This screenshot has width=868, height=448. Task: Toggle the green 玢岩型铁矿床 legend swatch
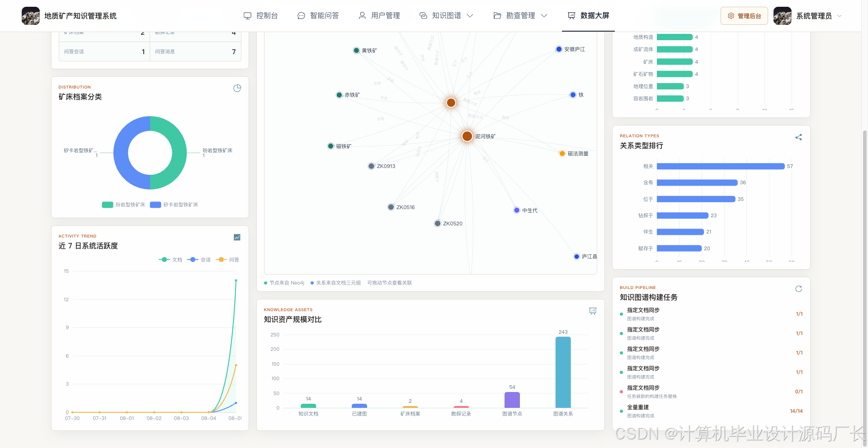point(108,205)
